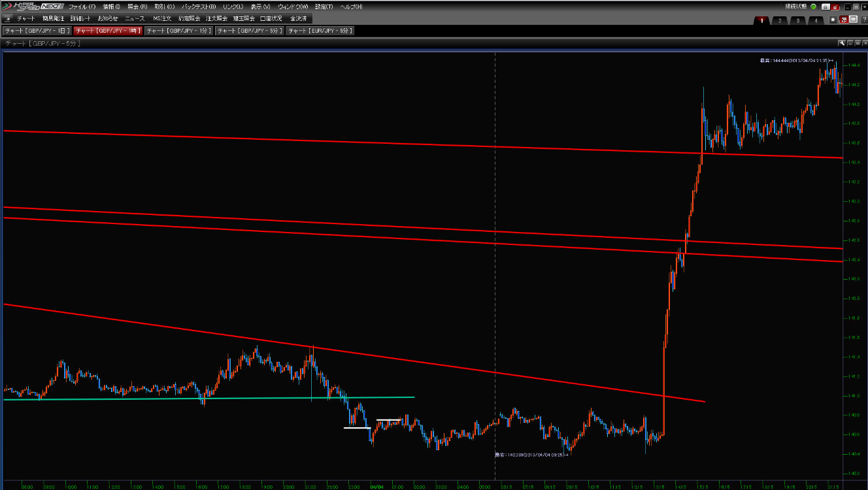868x490 pixels.
Task: Switch to チャート GBP/JPY 1分 tab
Action: tap(178, 31)
